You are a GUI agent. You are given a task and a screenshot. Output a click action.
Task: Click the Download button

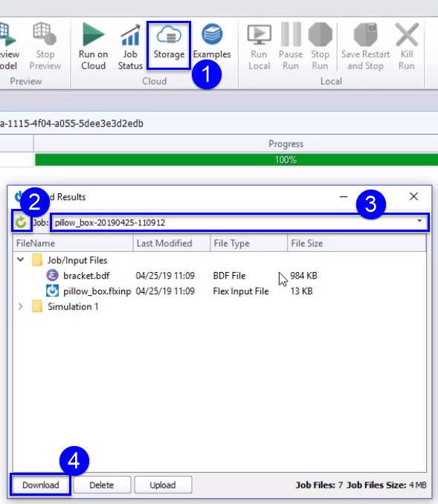(x=40, y=485)
